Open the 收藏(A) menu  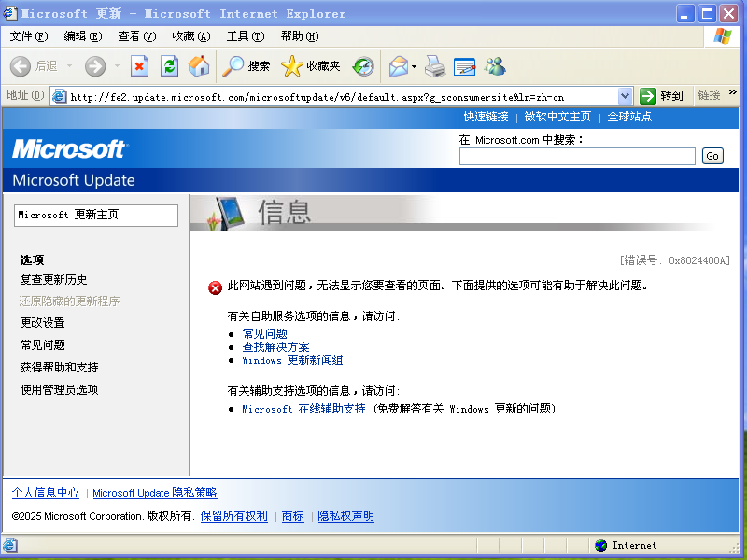click(x=191, y=36)
